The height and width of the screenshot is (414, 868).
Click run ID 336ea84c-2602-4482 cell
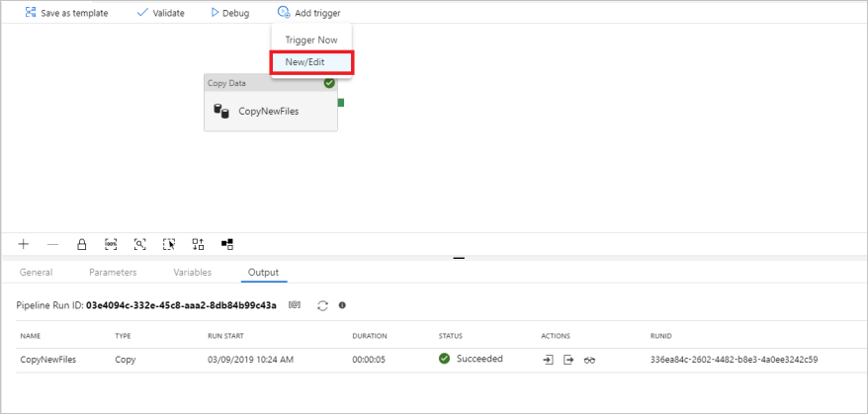pyautogui.click(x=734, y=360)
